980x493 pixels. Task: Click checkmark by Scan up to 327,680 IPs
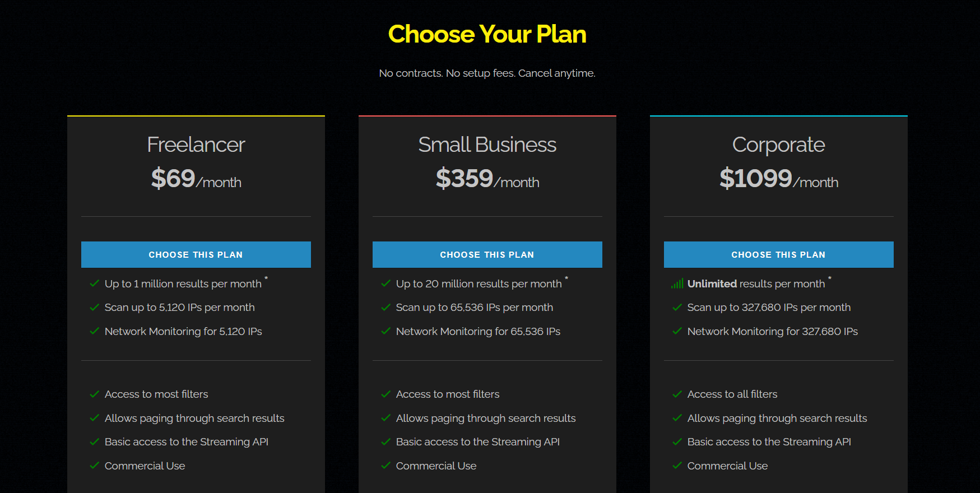click(x=677, y=307)
